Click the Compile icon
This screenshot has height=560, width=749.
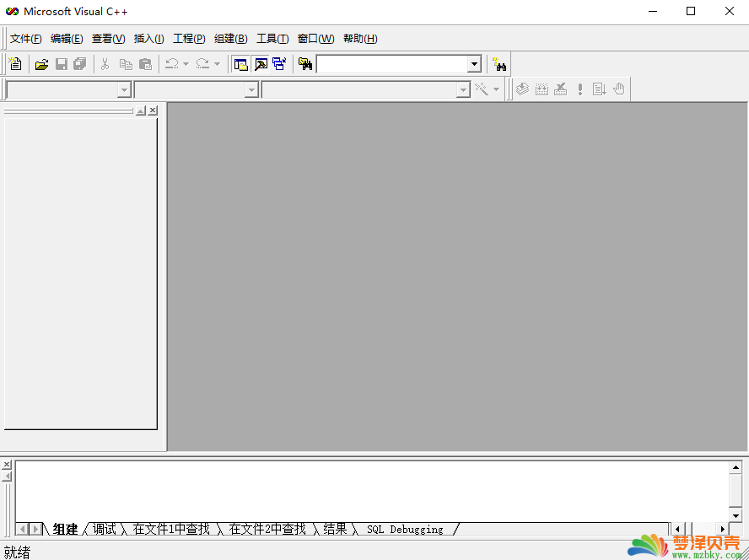click(x=523, y=89)
